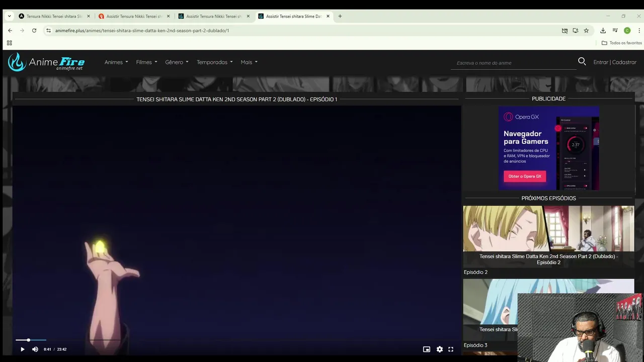Image resolution: width=644 pixels, height=362 pixels.
Task: Click the AnimeFire logo
Action: pos(46,62)
